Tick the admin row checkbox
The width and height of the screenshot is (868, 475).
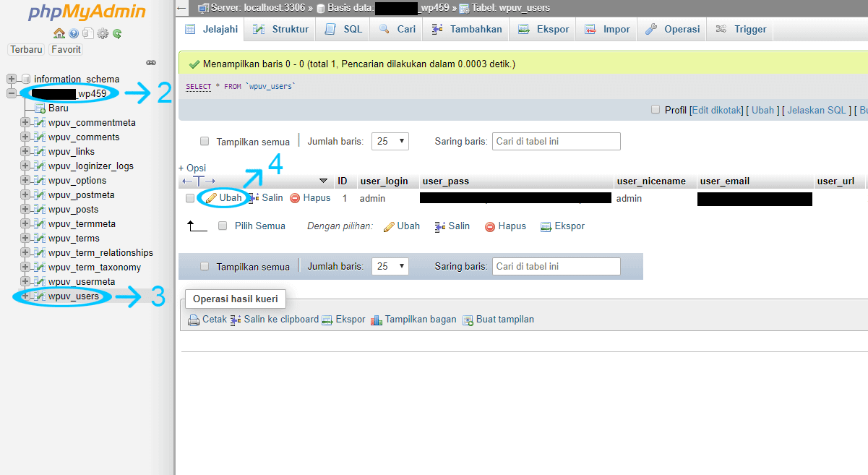pyautogui.click(x=190, y=198)
